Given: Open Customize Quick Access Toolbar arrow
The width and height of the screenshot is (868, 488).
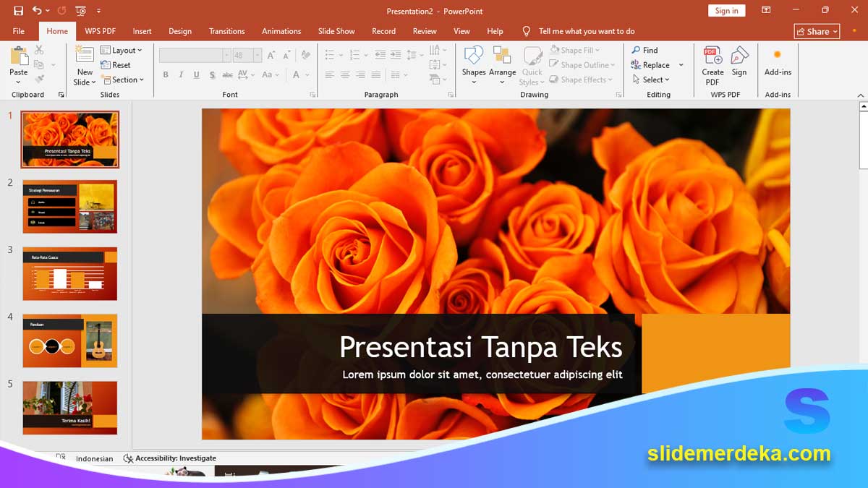Looking at the screenshot, I should coord(98,11).
